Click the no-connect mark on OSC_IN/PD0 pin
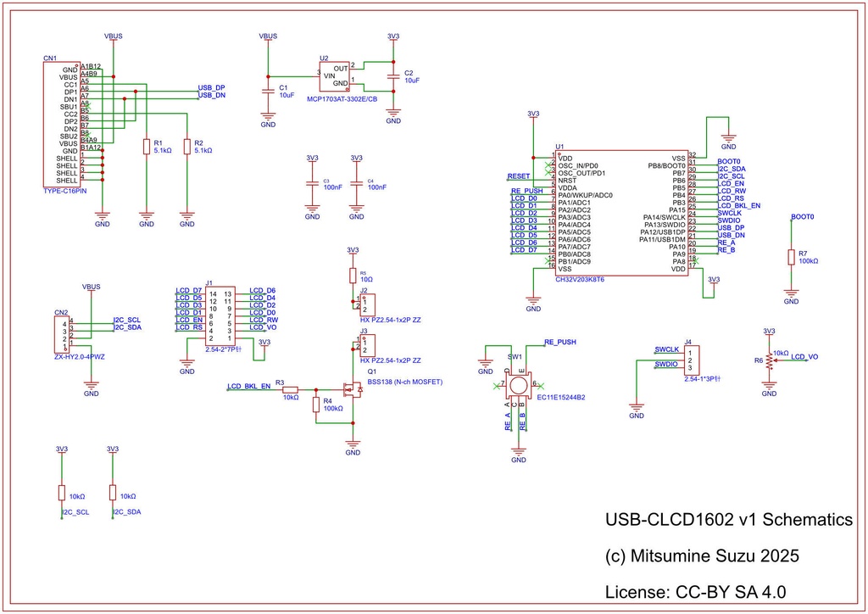 (x=548, y=164)
